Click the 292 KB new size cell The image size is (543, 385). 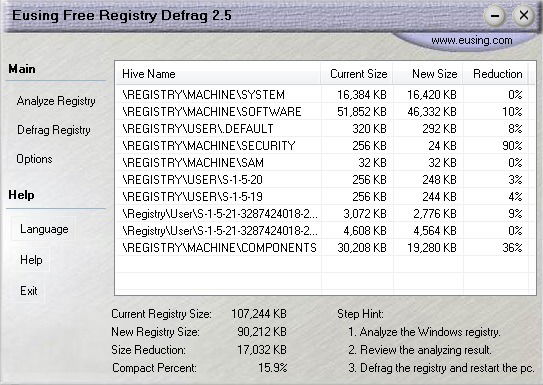click(x=439, y=128)
